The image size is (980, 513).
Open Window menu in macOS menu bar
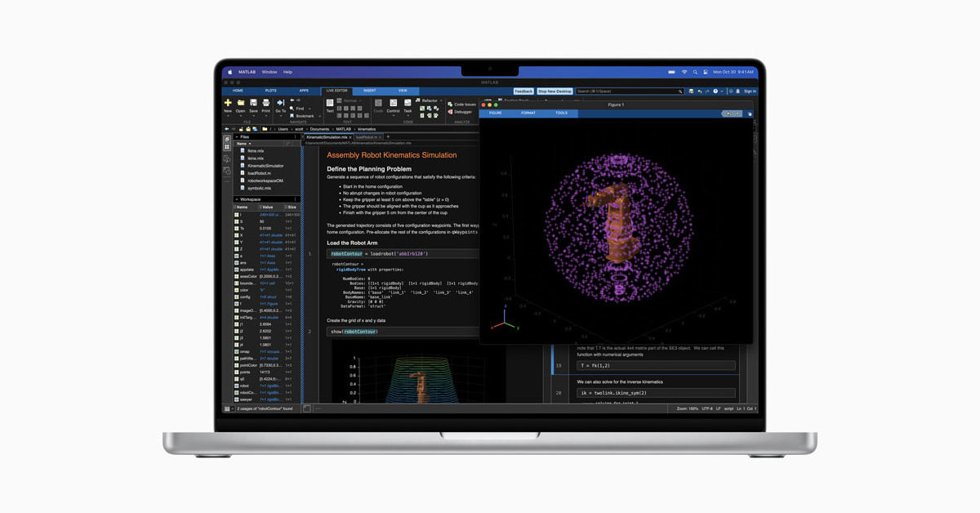pyautogui.click(x=269, y=72)
